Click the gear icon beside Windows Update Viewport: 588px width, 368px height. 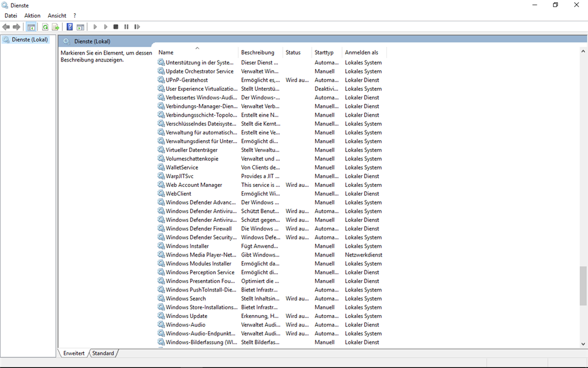coord(161,316)
